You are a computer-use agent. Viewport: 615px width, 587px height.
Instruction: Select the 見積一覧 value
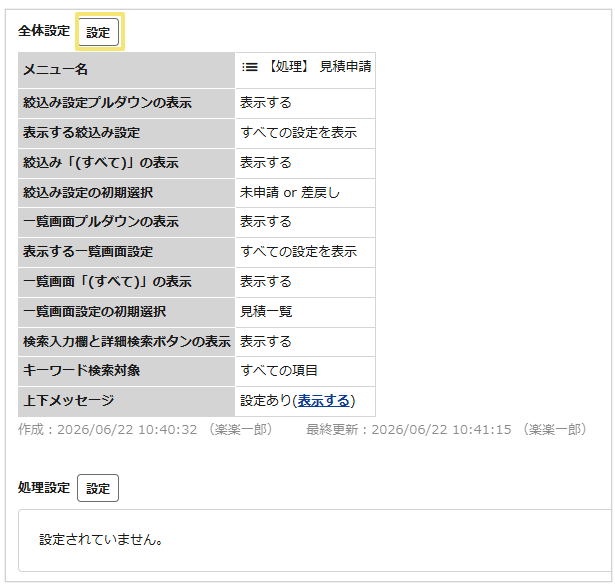(266, 312)
